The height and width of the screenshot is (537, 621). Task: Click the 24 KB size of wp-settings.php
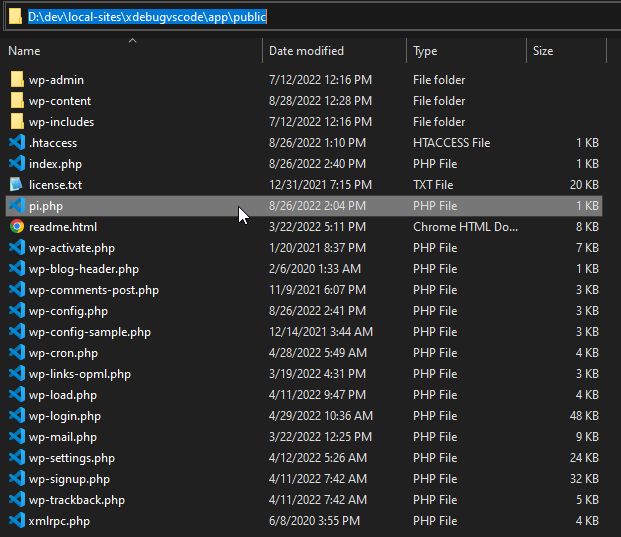(584, 457)
